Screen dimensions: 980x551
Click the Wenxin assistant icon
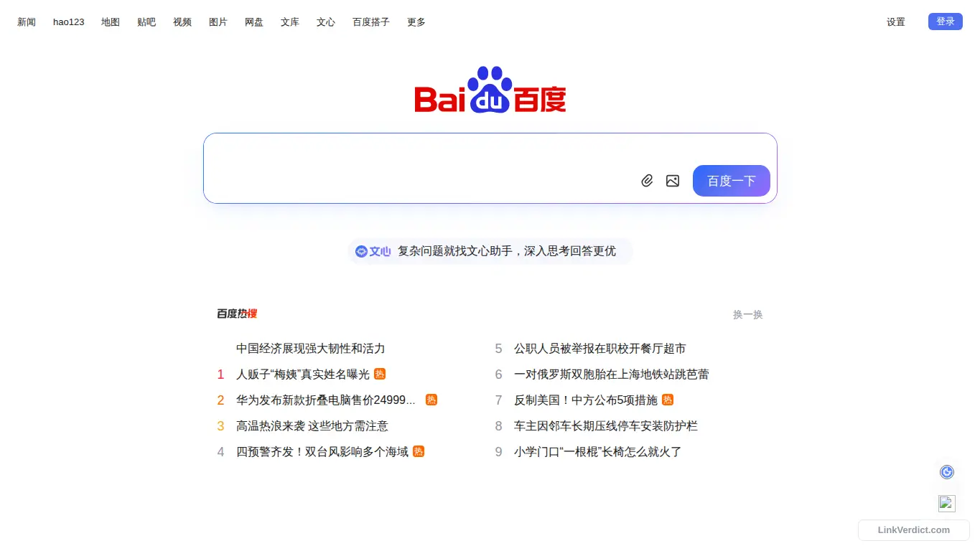[373, 251]
